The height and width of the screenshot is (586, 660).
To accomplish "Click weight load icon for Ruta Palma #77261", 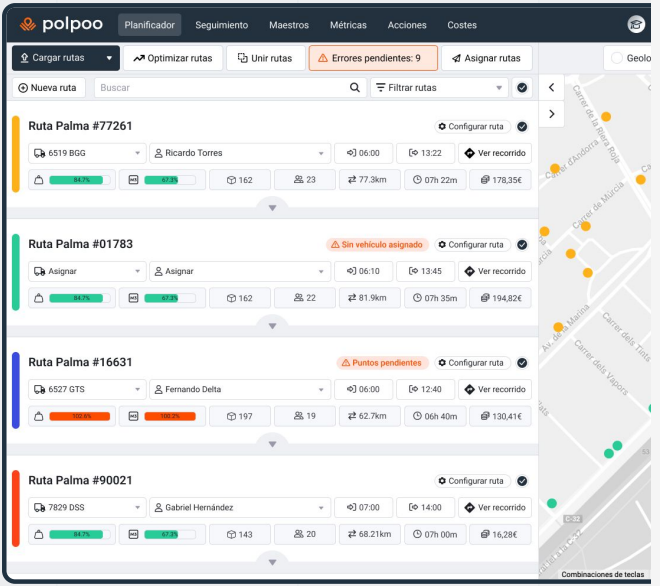I will point(39,180).
